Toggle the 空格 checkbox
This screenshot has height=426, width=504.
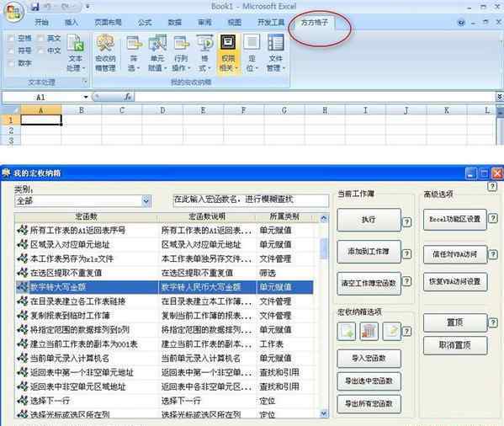point(11,39)
